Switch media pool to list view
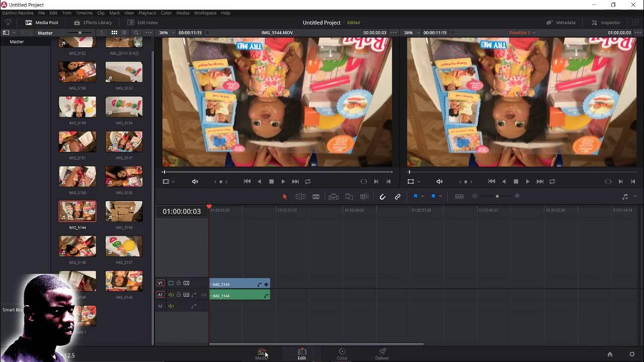 click(x=124, y=33)
